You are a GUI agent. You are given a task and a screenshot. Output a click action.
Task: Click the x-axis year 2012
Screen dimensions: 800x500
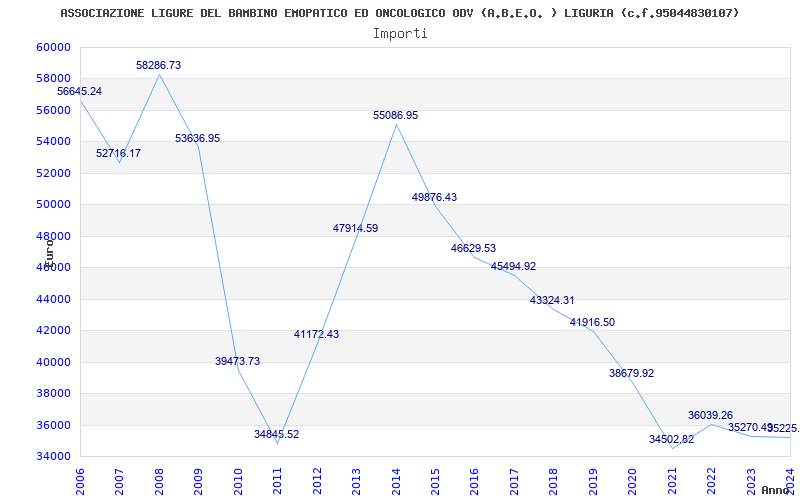point(317,482)
